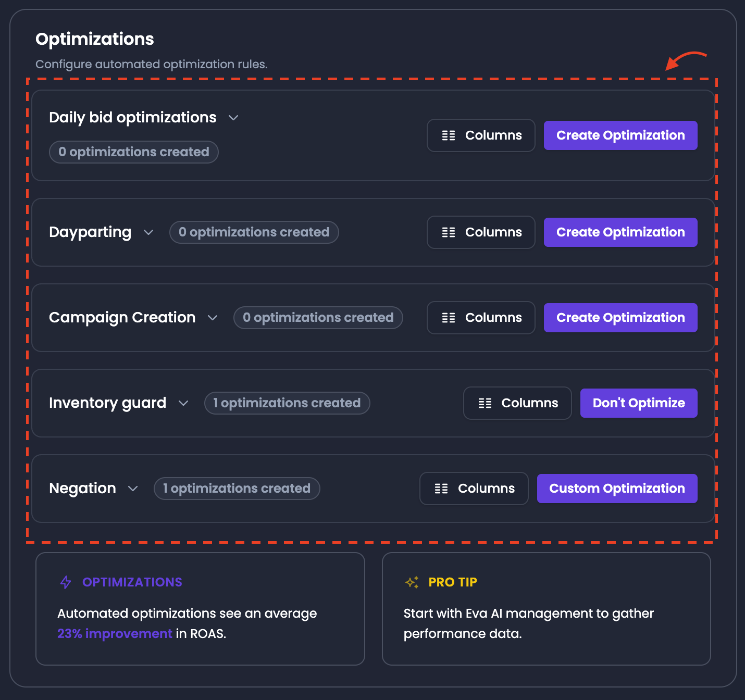This screenshot has height=700, width=745.
Task: Open 23% improvement link
Action: pyautogui.click(x=115, y=634)
